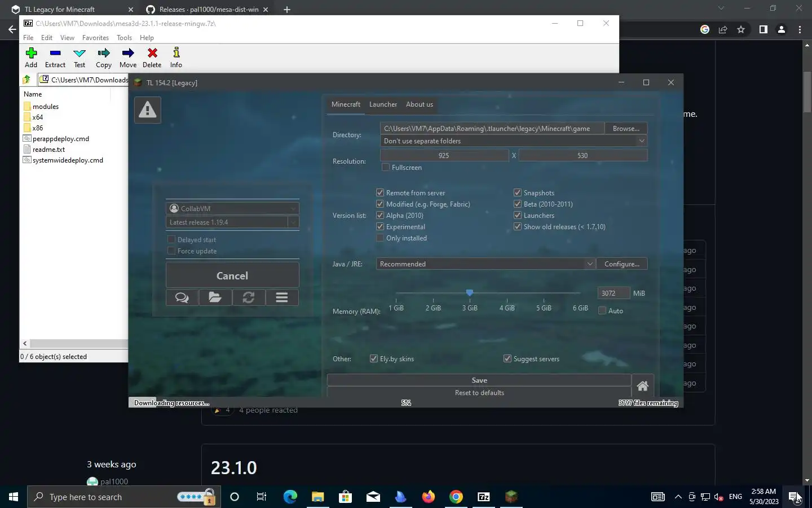Click the Minecraft directory path field
812x508 pixels.
492,129
